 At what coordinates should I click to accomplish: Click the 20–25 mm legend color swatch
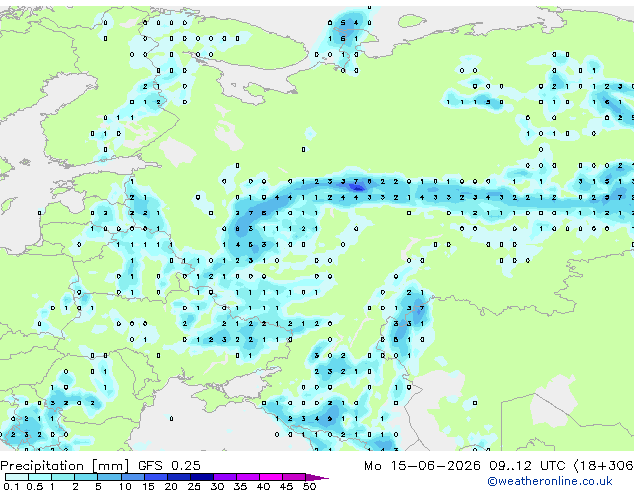178,477
